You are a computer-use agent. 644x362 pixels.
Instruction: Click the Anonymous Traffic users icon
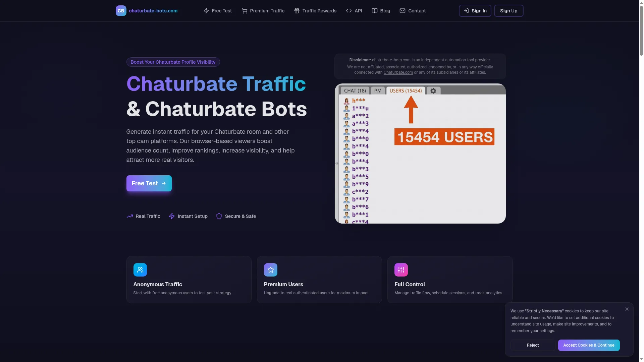pos(140,270)
